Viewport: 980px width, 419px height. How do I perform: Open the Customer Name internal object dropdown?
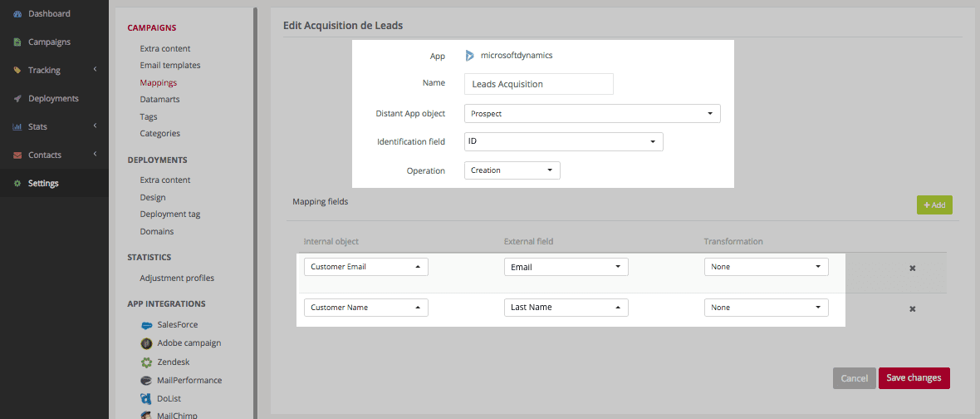click(366, 308)
